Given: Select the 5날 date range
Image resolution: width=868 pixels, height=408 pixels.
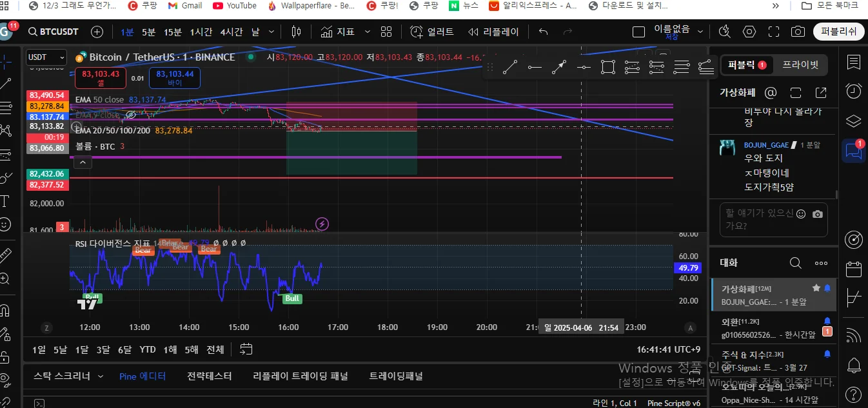Looking at the screenshot, I should pos(60,349).
